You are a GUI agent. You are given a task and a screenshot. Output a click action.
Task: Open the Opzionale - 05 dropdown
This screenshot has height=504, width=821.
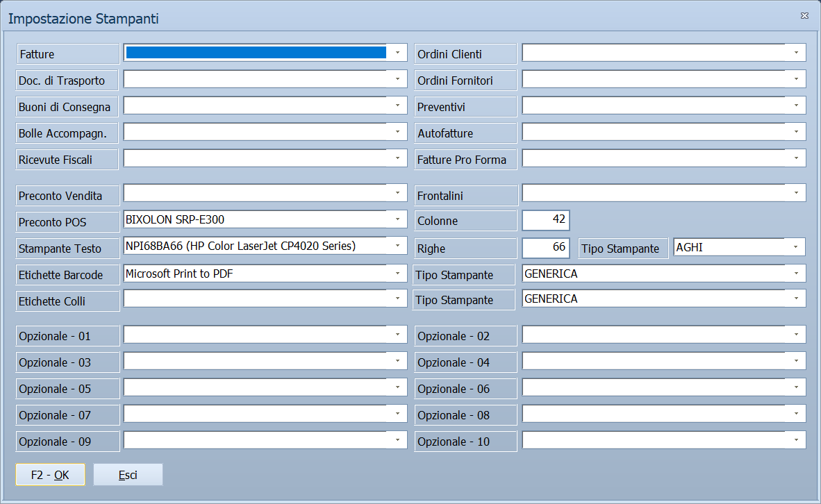coord(397,387)
